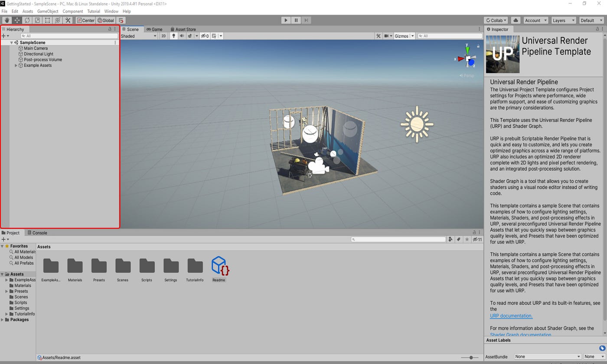Image resolution: width=607 pixels, height=364 pixels.
Task: Switch to the Game tab
Action: [x=154, y=29]
